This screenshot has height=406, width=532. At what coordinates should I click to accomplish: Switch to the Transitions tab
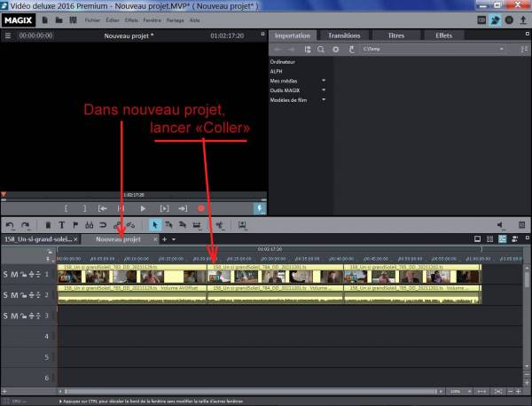[x=344, y=35]
